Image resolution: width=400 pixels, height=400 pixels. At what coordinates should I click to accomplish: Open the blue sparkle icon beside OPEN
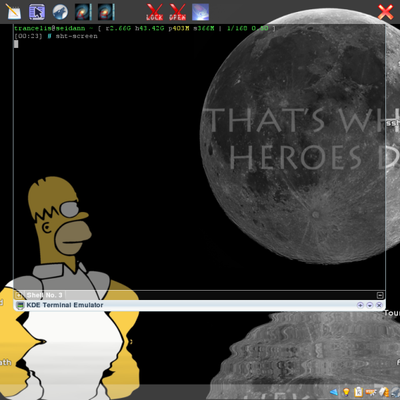[x=200, y=12]
